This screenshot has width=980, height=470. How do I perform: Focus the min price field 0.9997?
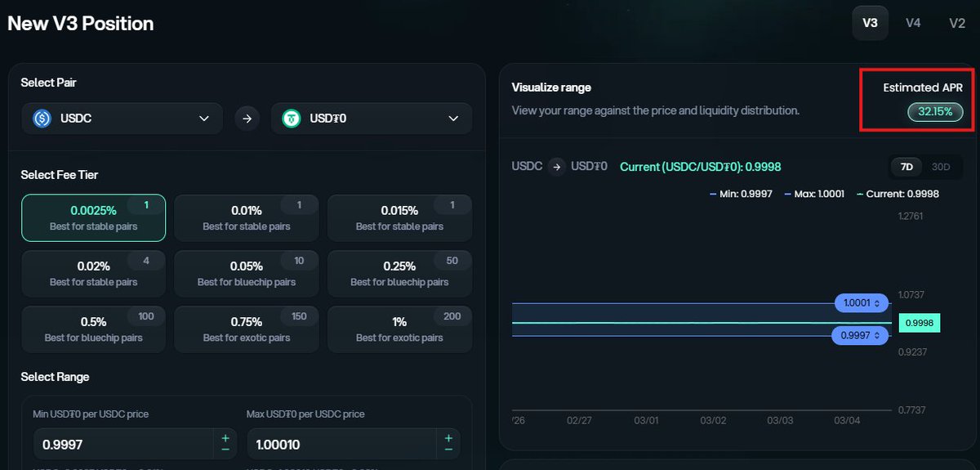coord(123,444)
